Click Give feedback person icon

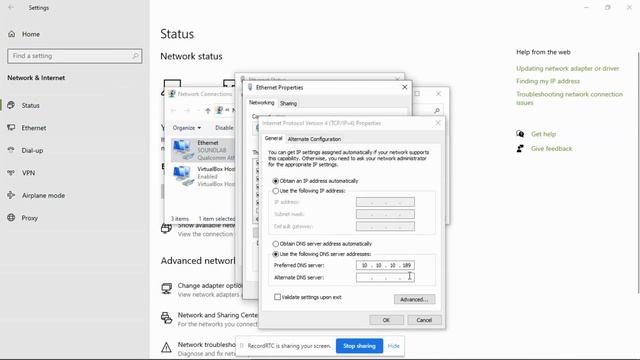(520, 149)
